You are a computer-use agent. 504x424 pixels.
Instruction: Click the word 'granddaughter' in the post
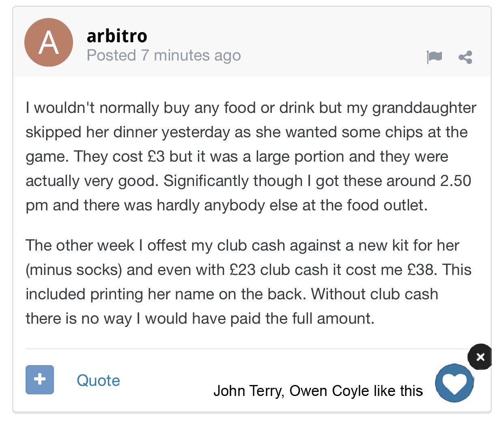click(424, 108)
